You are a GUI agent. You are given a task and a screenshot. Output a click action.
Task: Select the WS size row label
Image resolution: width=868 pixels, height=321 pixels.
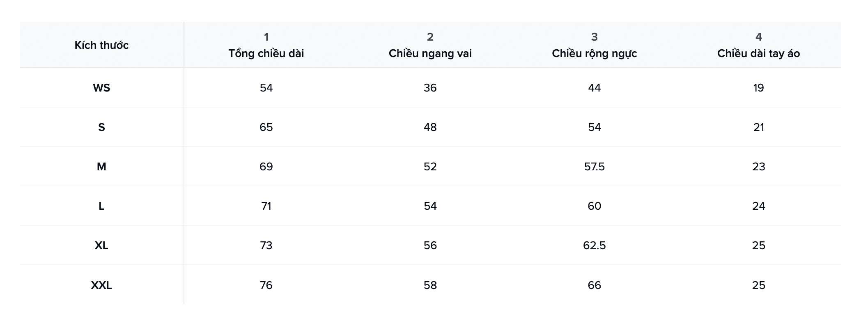pos(101,88)
